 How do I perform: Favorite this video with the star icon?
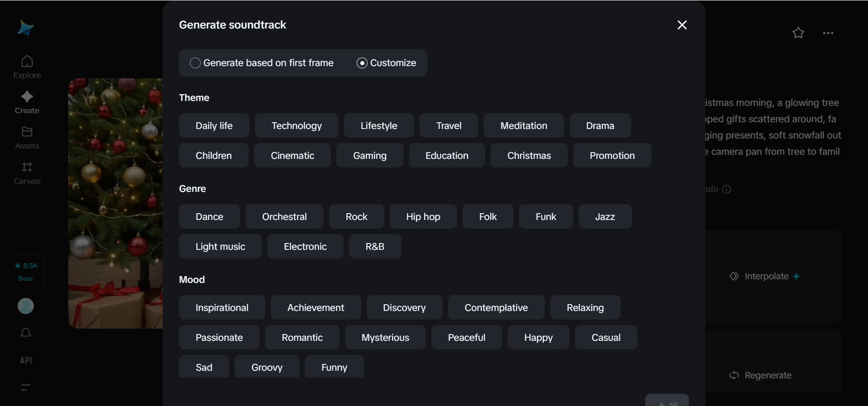coord(798,33)
